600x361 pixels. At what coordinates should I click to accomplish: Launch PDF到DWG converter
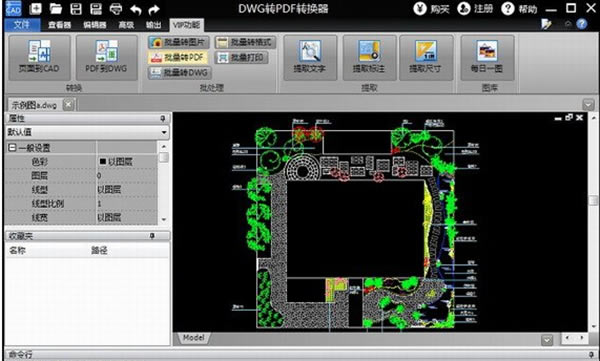106,57
